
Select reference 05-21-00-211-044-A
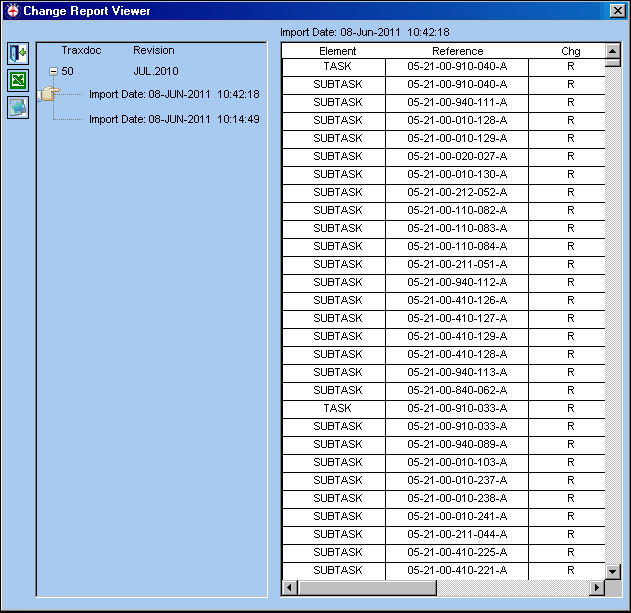(x=457, y=535)
